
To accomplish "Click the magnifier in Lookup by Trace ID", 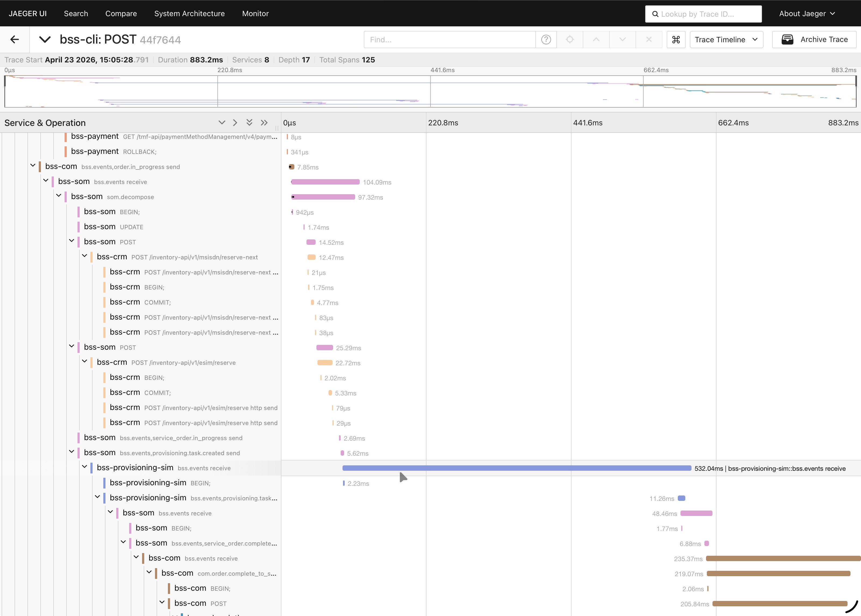I will (655, 14).
